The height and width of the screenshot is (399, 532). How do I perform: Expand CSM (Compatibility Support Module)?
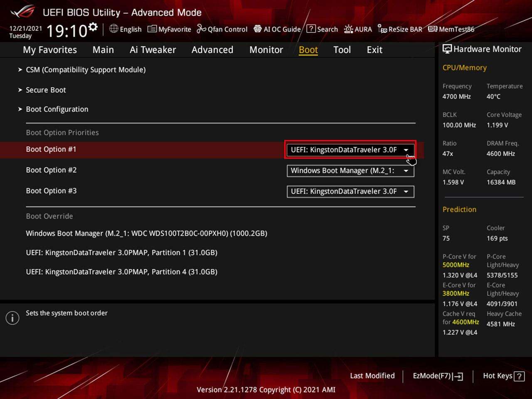pyautogui.click(x=86, y=70)
